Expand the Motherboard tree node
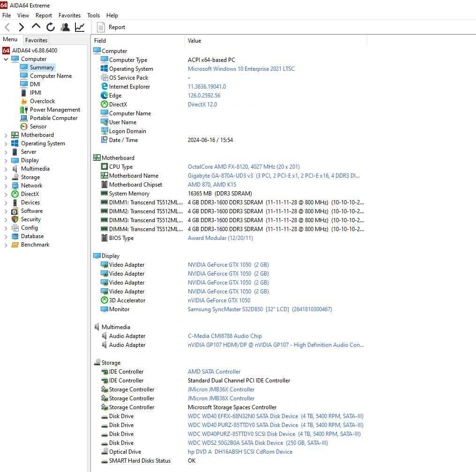Screen dimensions: 476x472 coord(6,135)
